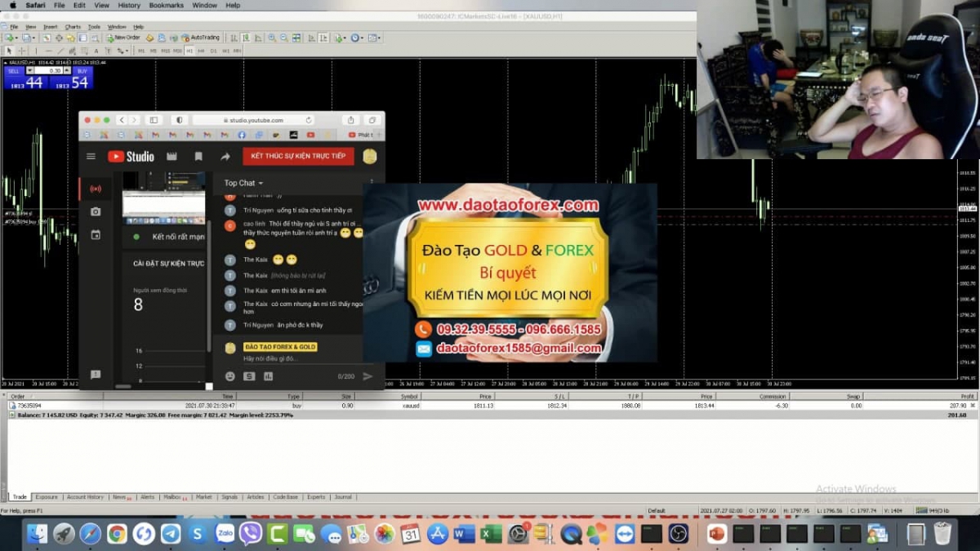The image size is (980, 551).
Task: Open the YouTube Studio hamburger menu
Action: pos(91,157)
